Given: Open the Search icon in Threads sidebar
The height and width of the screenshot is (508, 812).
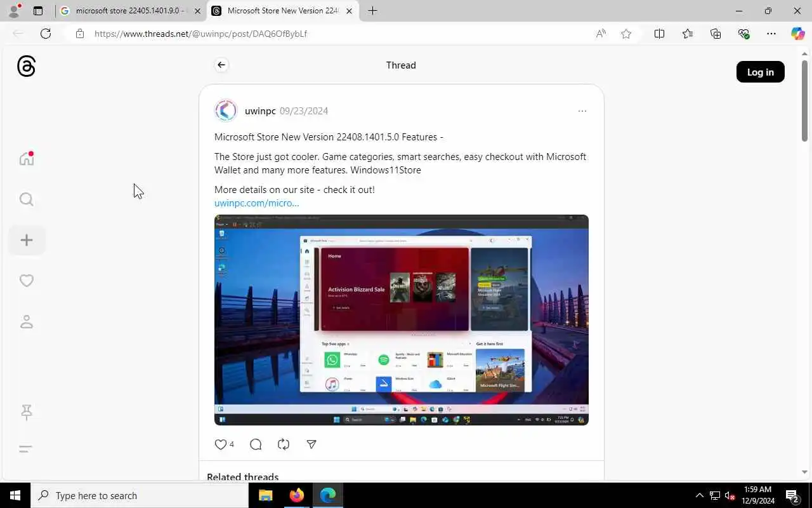Looking at the screenshot, I should pos(27,199).
